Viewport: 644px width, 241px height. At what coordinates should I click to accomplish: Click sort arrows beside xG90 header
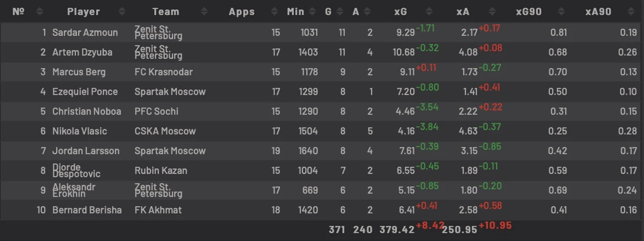(x=561, y=12)
